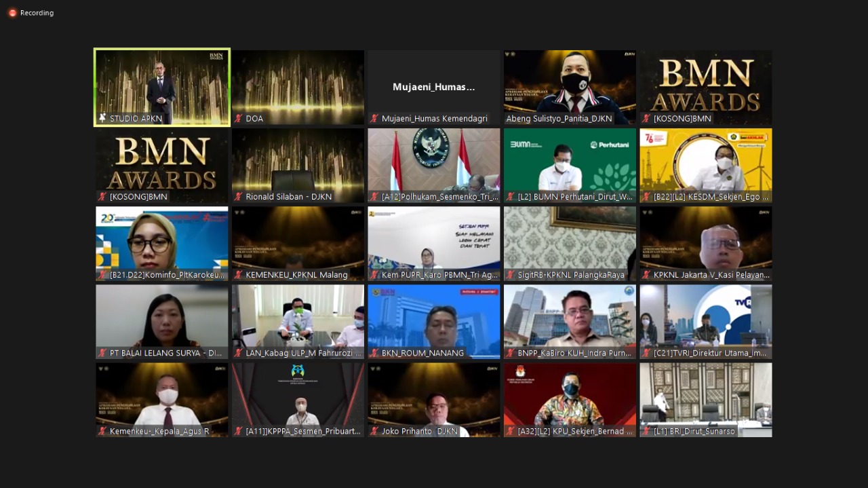Image resolution: width=868 pixels, height=488 pixels.
Task: Click muted mic icon for Mujaeni_Humas Kemendagri
Action: [x=374, y=119]
